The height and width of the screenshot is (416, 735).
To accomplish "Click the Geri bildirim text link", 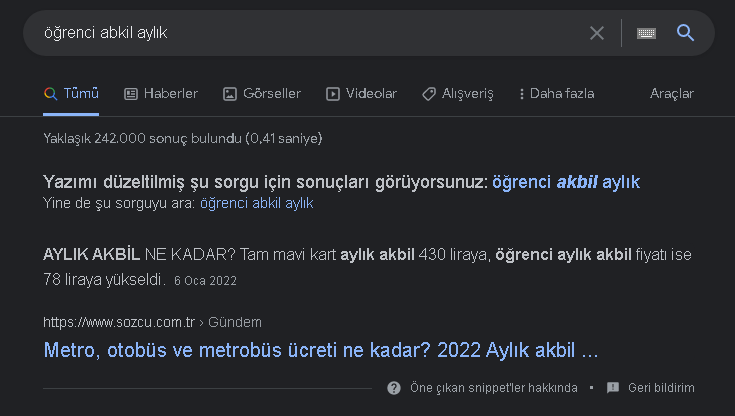I will (x=661, y=388).
